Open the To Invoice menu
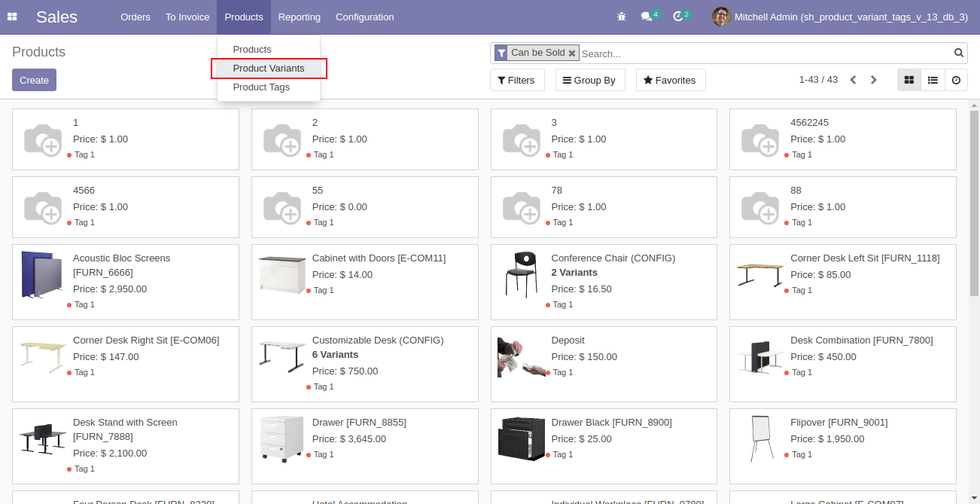980x504 pixels. click(x=187, y=17)
